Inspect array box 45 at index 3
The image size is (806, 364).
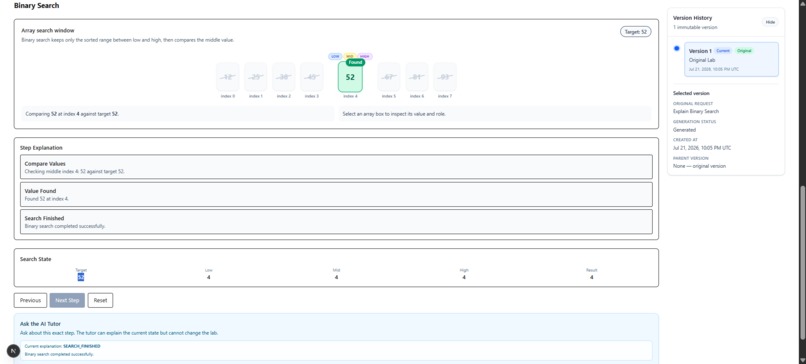(x=312, y=77)
